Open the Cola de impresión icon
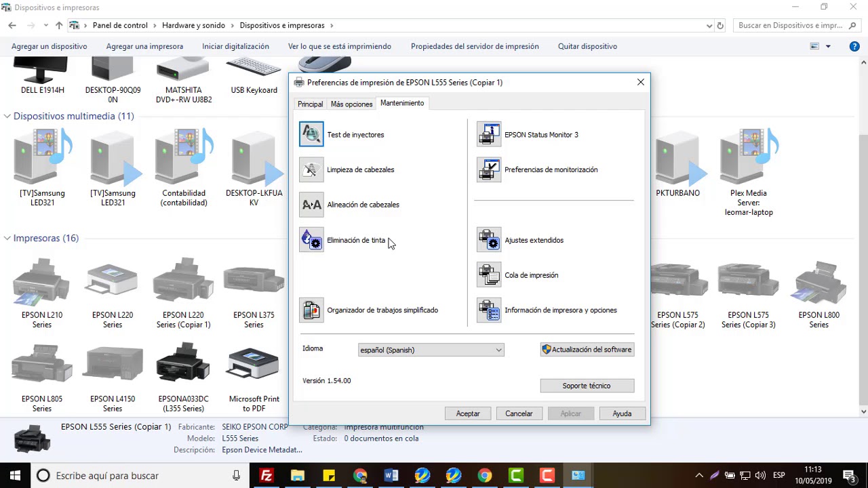Viewport: 868px width, 488px height. 489,275
